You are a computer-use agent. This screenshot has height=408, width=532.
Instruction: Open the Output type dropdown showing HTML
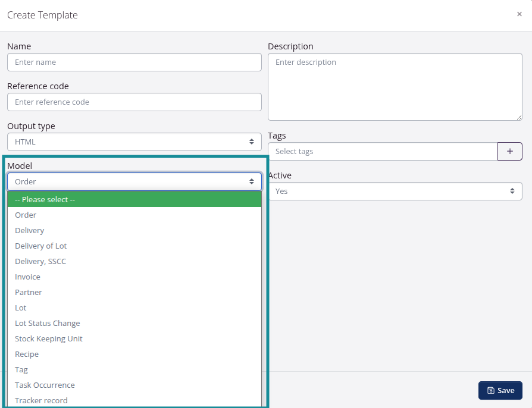point(134,142)
